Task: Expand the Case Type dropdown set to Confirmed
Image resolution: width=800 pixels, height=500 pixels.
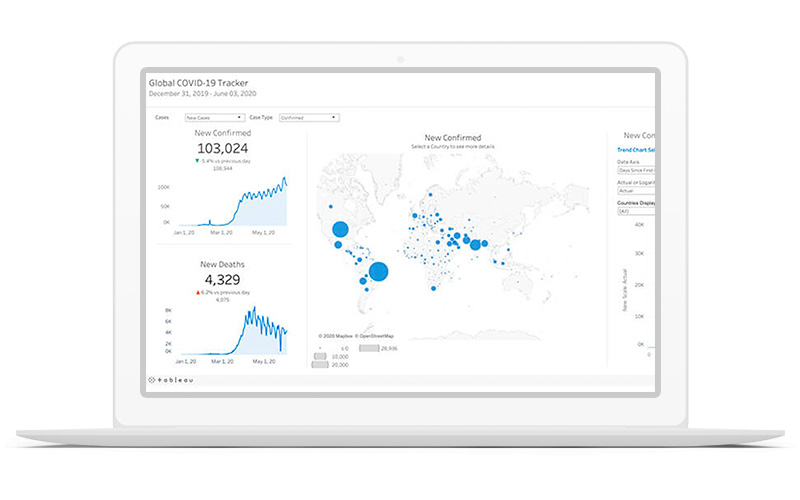Action: click(x=308, y=117)
